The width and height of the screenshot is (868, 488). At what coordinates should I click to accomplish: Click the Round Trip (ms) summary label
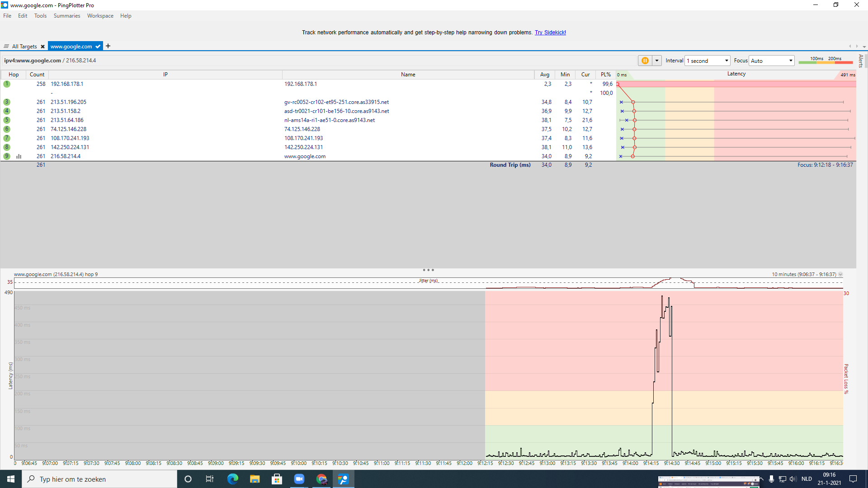(x=510, y=165)
